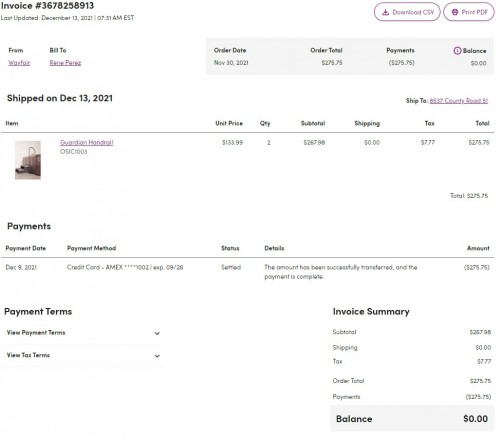Click the Download CSV button
This screenshot has height=438, width=500.
click(x=407, y=12)
